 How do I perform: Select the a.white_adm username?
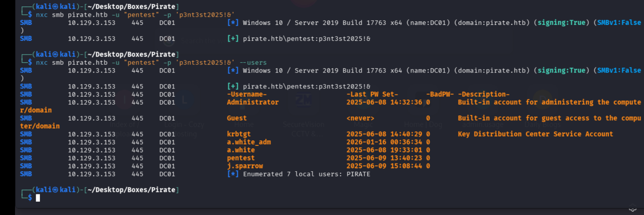point(249,142)
